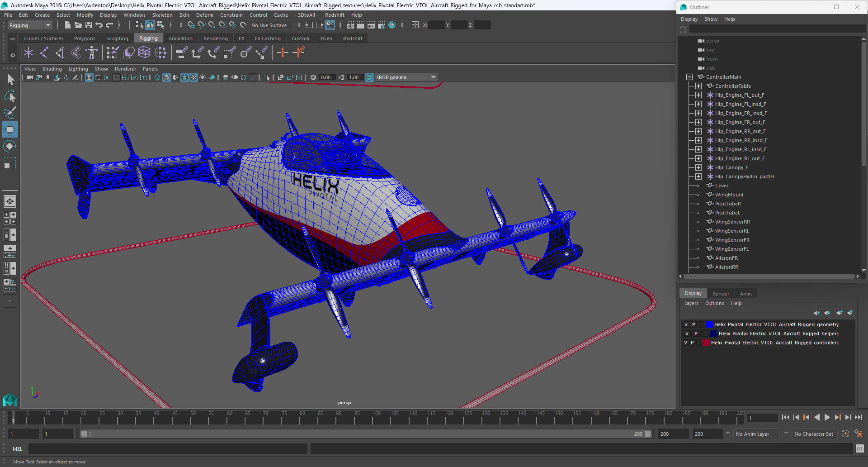This screenshot has width=868, height=467.
Task: Open viewport Shading menu
Action: click(x=52, y=69)
